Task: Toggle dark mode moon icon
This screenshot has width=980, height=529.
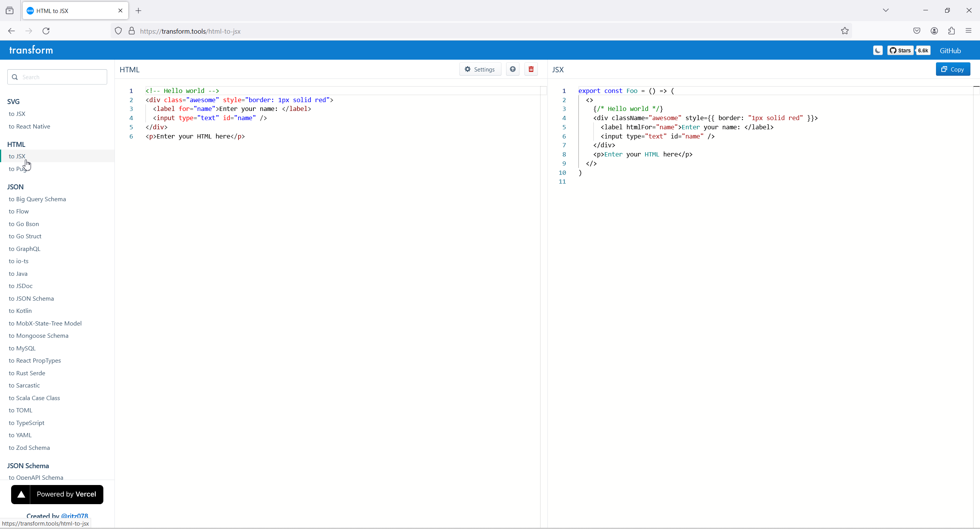Action: point(877,50)
